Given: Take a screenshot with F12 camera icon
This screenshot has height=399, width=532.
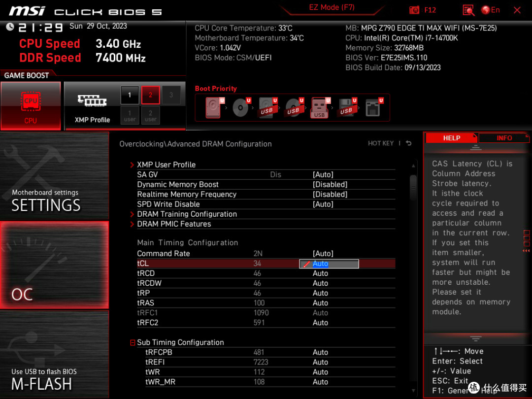Looking at the screenshot, I should (x=414, y=10).
